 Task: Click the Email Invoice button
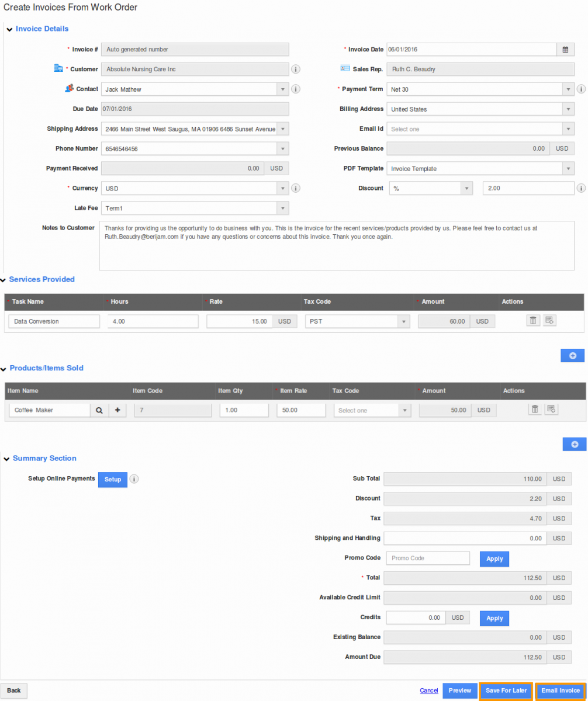click(x=561, y=691)
